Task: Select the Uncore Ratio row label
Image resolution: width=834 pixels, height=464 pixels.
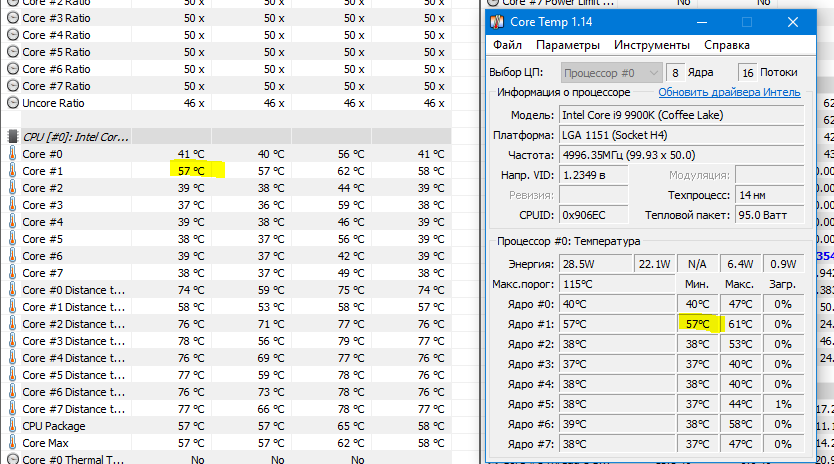Action: [x=53, y=103]
